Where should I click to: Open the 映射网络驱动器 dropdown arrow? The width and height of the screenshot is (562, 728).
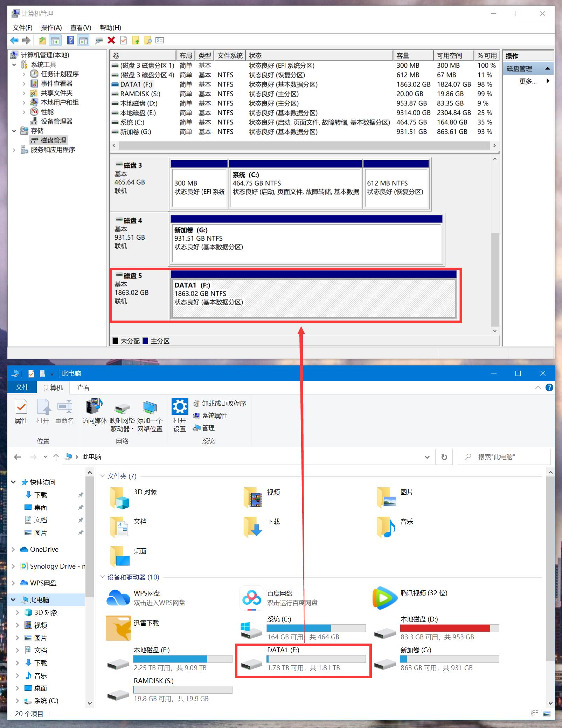(132, 429)
